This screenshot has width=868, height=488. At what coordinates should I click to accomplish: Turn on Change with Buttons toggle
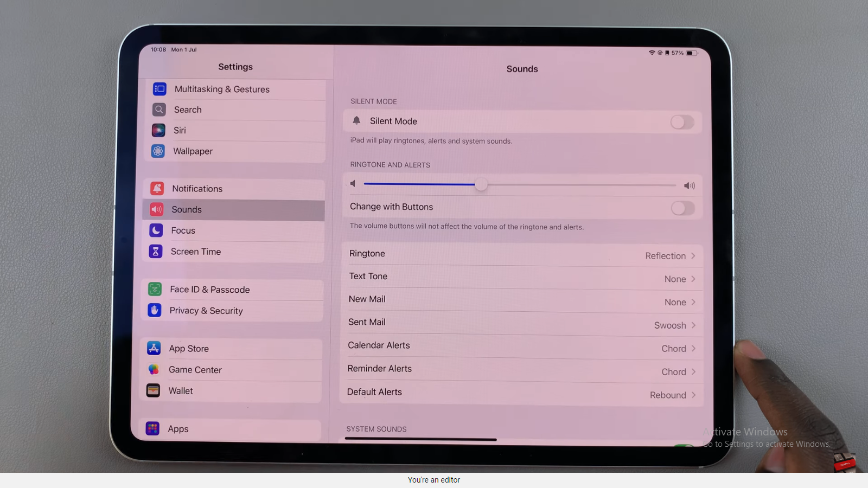[x=682, y=208]
